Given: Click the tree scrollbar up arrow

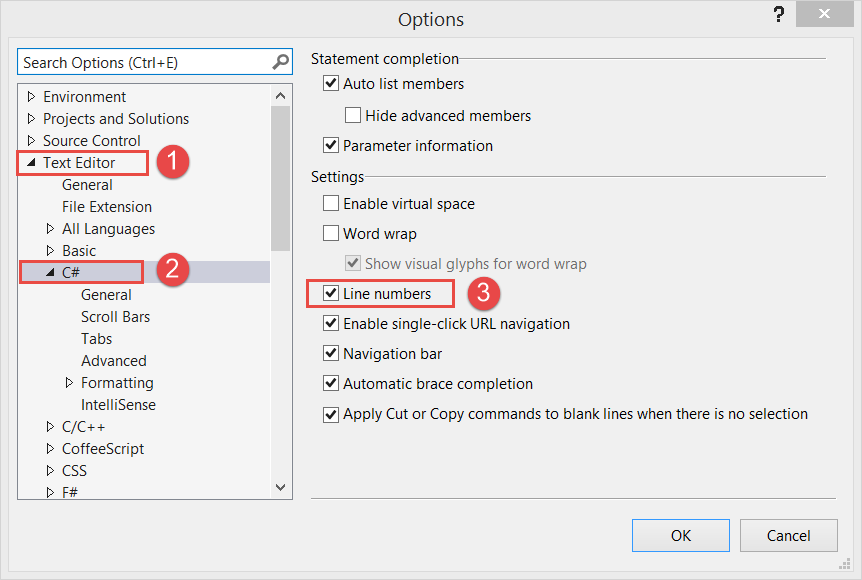Looking at the screenshot, I should (x=280, y=96).
